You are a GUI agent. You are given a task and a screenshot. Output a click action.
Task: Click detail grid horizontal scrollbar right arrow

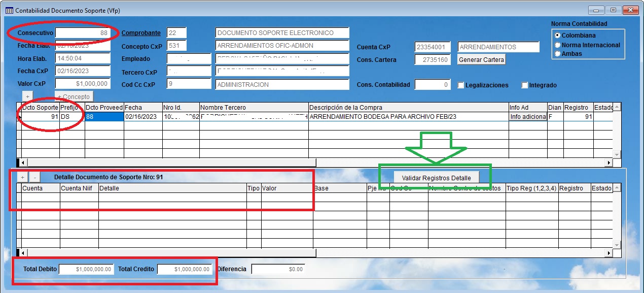(x=609, y=252)
